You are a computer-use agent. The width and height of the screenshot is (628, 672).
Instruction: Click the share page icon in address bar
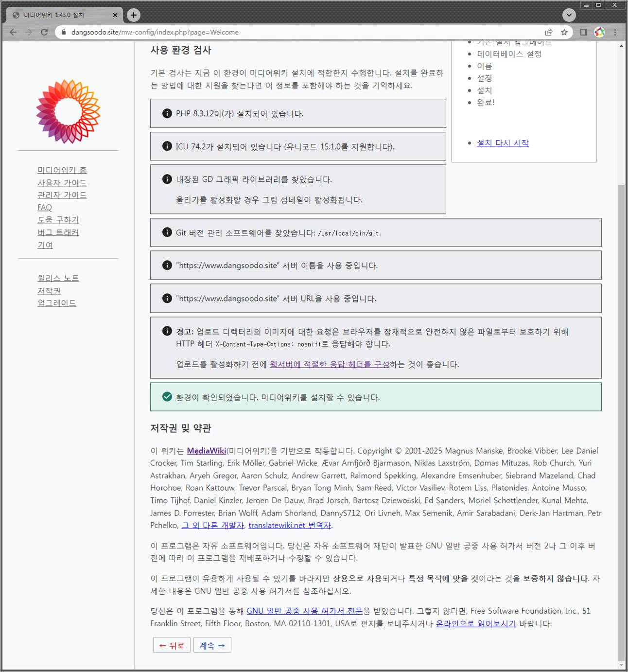click(549, 32)
